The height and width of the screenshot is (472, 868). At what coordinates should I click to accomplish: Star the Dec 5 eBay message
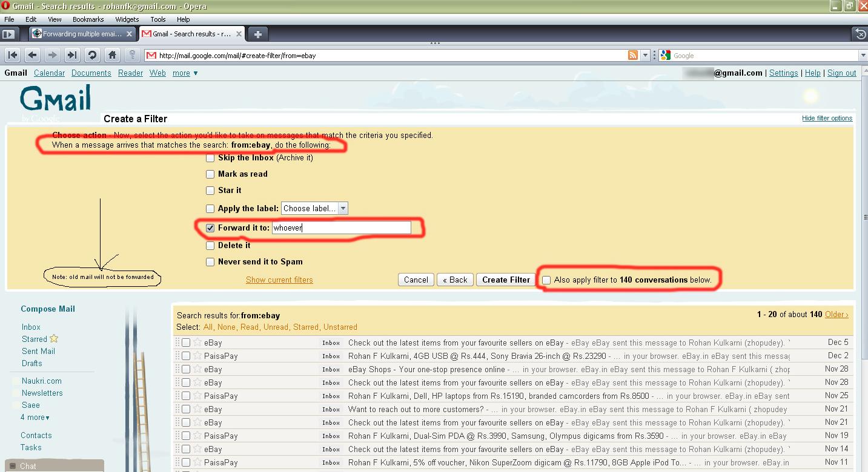pyautogui.click(x=197, y=343)
